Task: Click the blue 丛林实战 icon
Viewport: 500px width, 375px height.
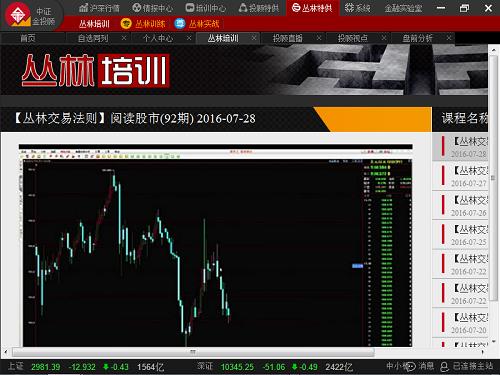Action: [180, 24]
